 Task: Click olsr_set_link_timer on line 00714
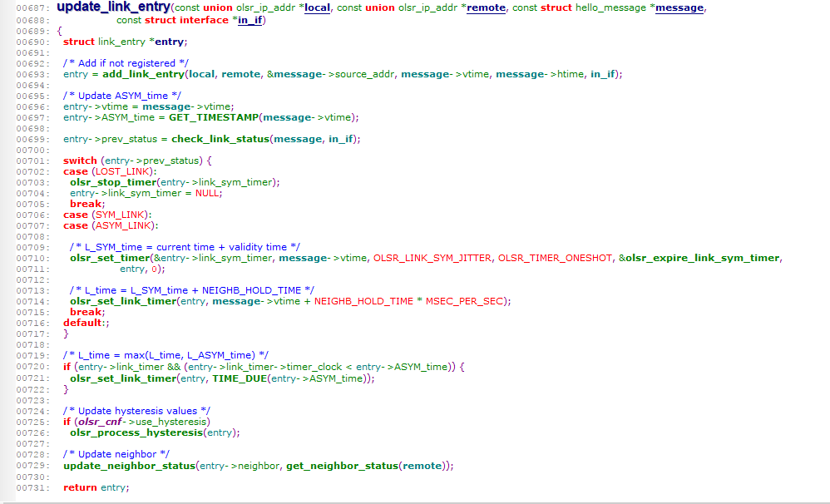123,301
